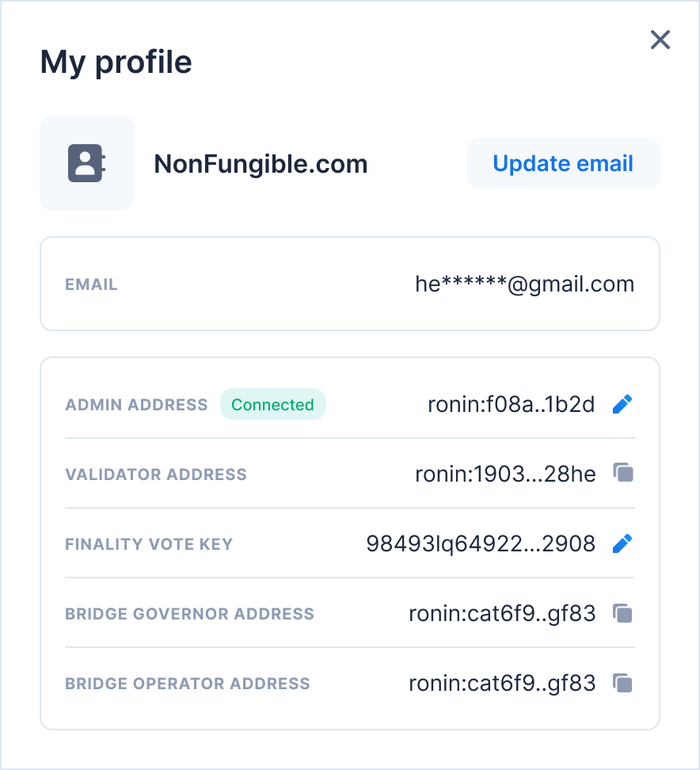
Task: Click the ronin:1903...28he validator address text
Action: point(504,475)
